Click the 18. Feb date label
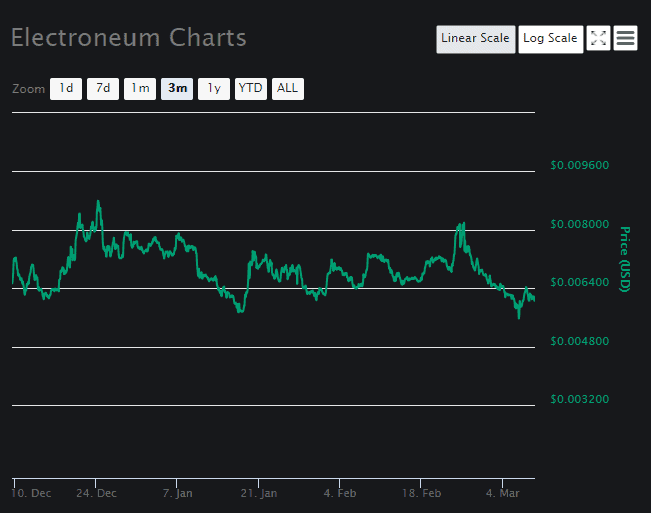The width and height of the screenshot is (651, 513). pos(421,493)
